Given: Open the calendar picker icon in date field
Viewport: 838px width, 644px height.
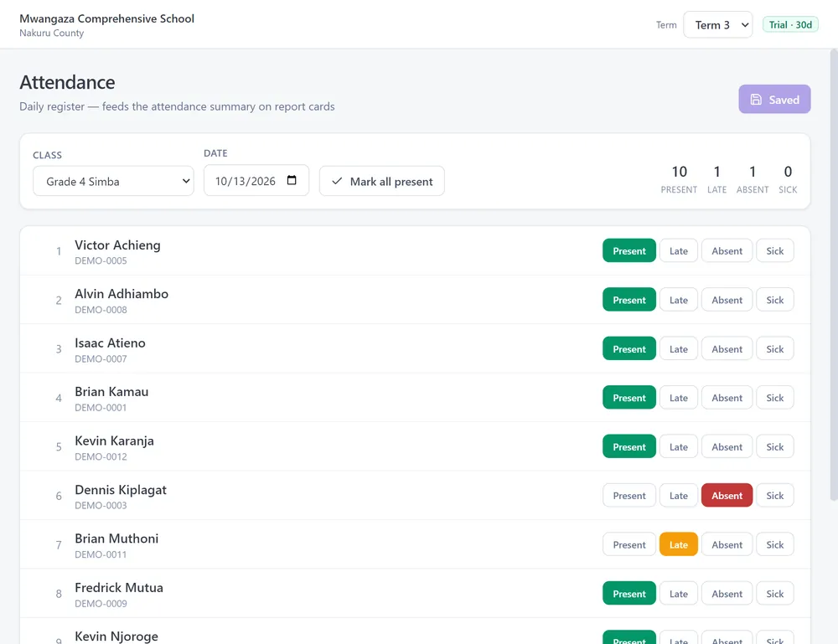Looking at the screenshot, I should 292,180.
